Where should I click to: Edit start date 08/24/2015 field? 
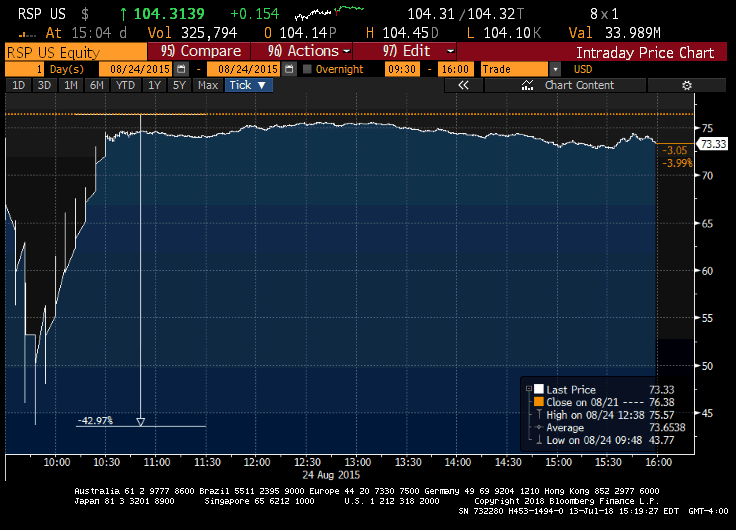pyautogui.click(x=136, y=69)
